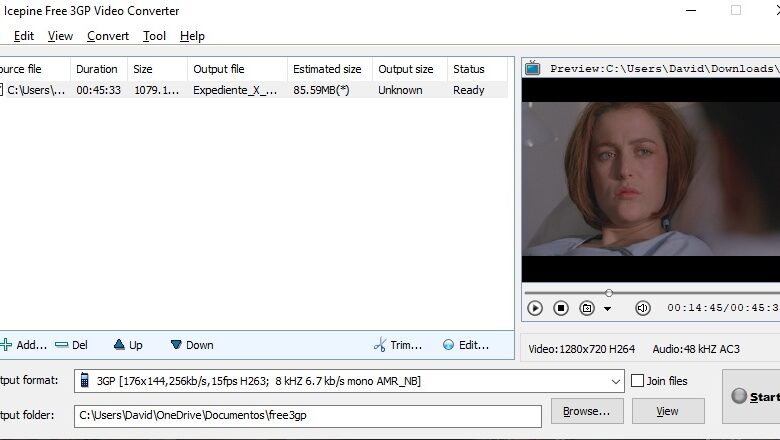Start the conversion
Image resolution: width=780 pixels, height=440 pixels.
click(752, 396)
